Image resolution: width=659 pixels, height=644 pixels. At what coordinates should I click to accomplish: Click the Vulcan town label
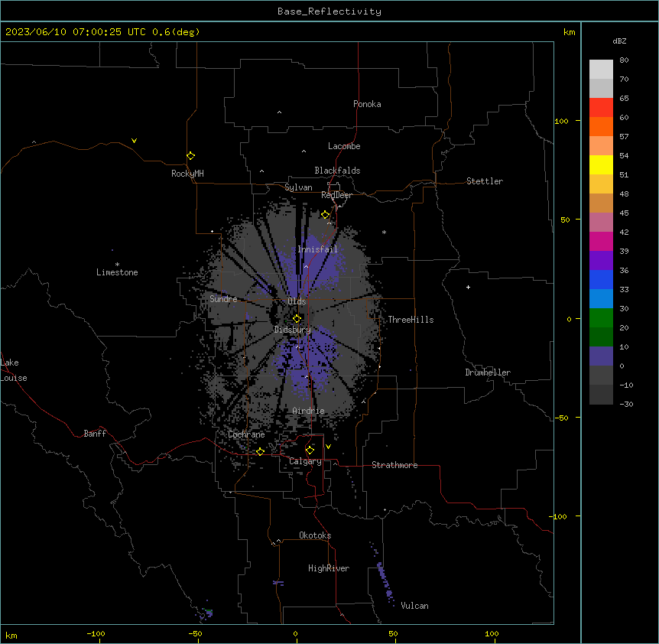tap(415, 606)
